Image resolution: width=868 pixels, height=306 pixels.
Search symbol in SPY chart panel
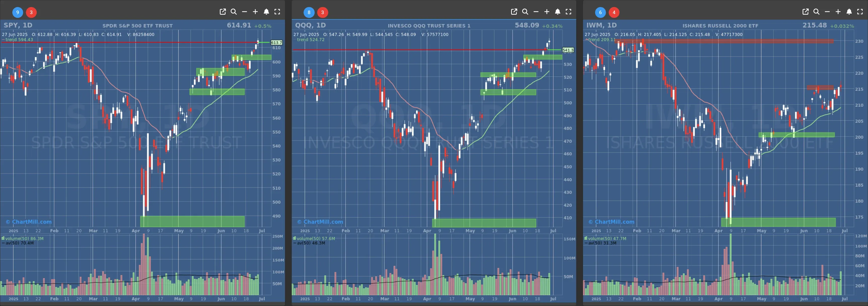click(233, 12)
